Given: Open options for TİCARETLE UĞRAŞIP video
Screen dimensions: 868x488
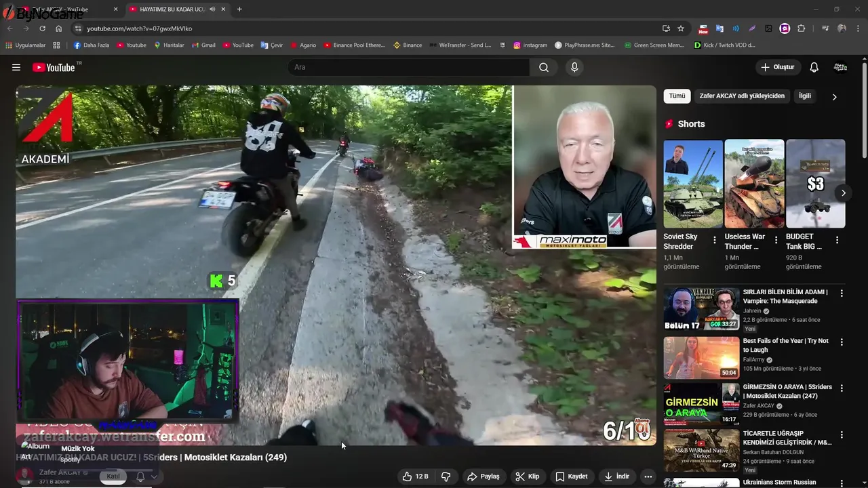Looking at the screenshot, I should tap(842, 434).
